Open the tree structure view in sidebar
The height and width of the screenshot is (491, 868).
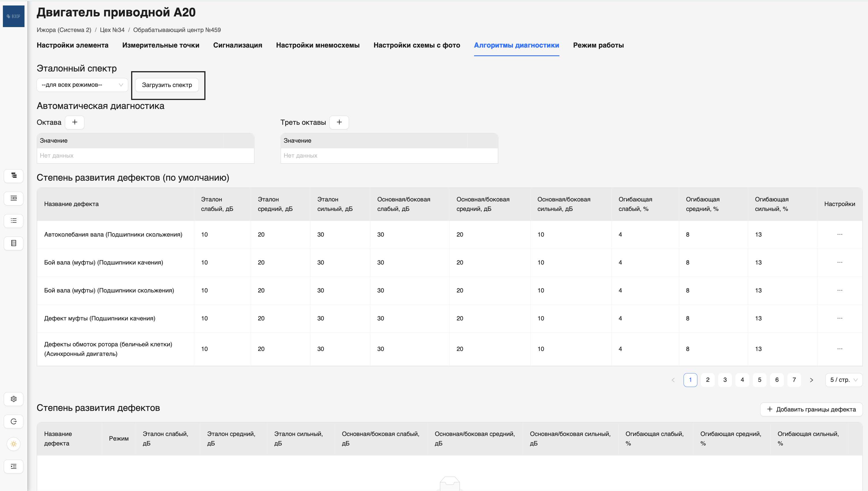pyautogui.click(x=14, y=176)
